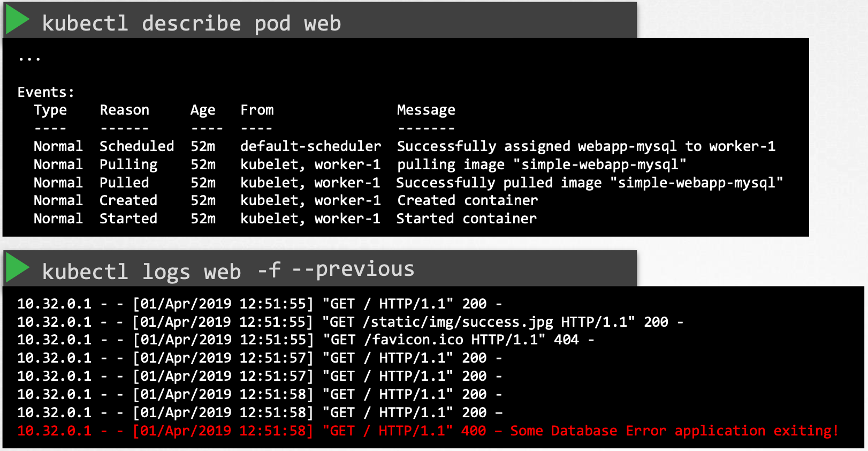Click the From column header
The width and height of the screenshot is (868, 451).
coord(257,110)
